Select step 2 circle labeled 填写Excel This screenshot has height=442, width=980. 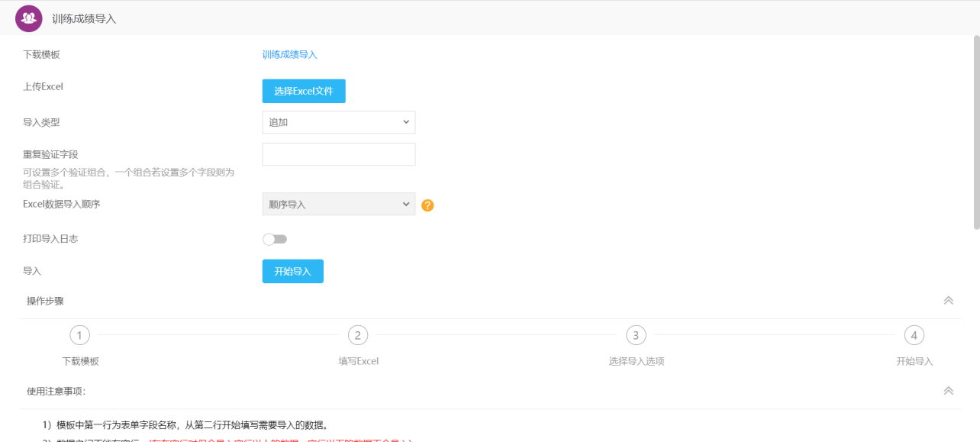[358, 334]
